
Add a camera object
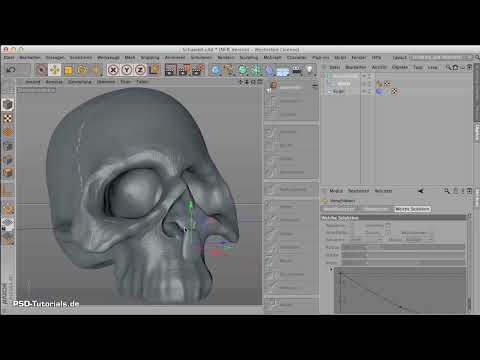coord(296,70)
